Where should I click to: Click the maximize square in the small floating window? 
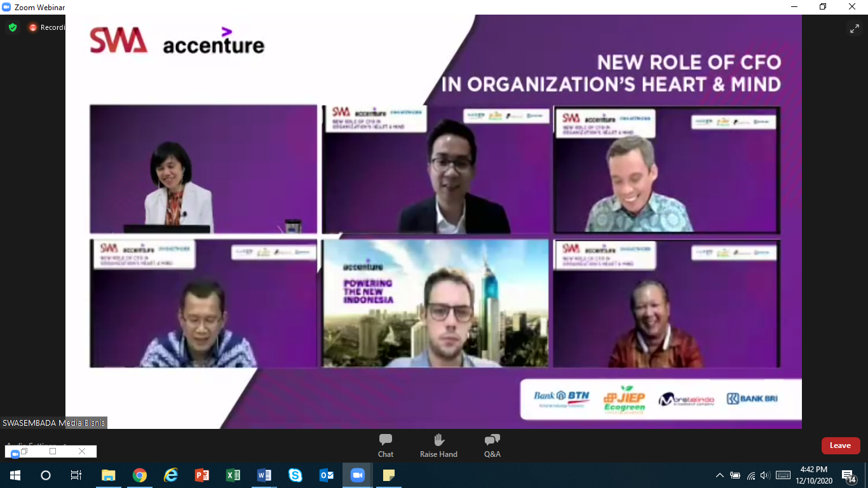[53, 452]
